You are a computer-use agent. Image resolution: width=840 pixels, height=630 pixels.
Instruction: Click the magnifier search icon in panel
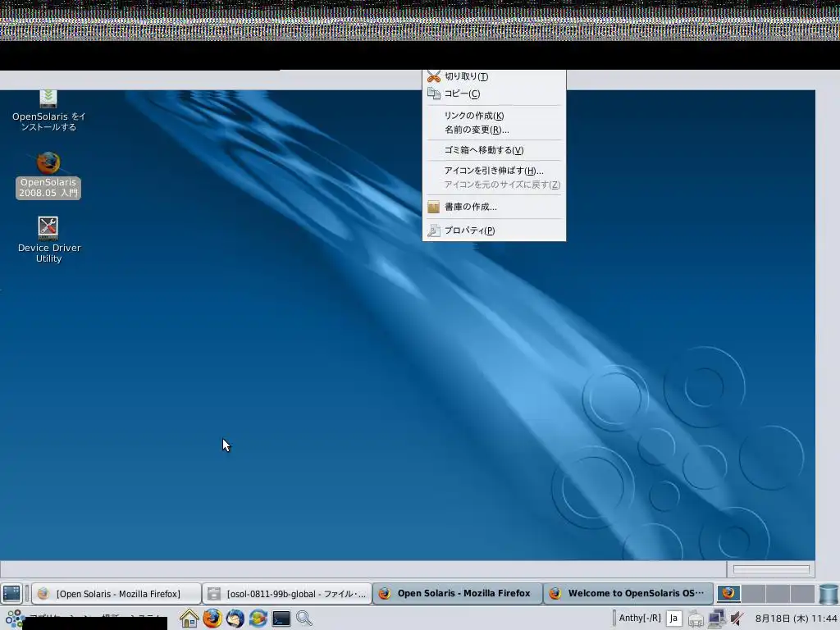(304, 619)
